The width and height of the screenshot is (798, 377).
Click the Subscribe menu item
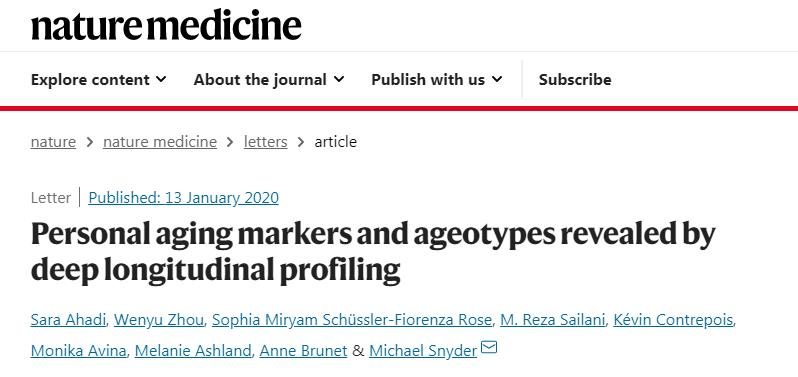(575, 79)
